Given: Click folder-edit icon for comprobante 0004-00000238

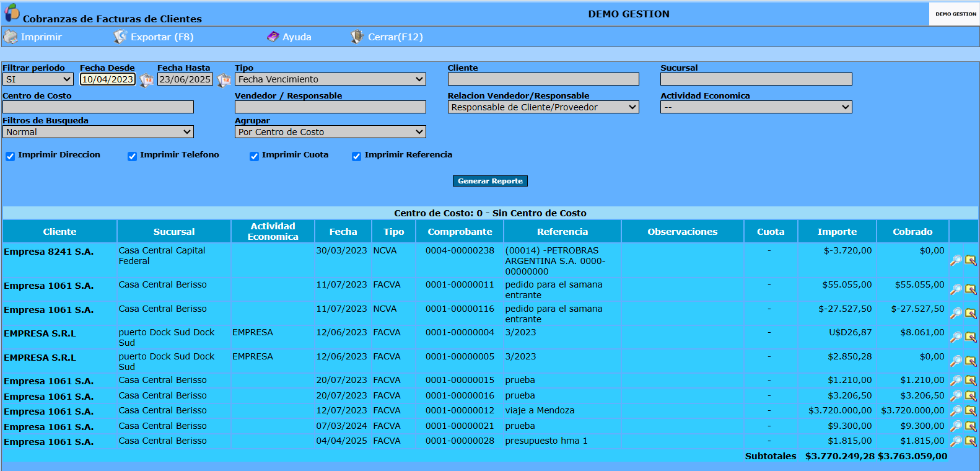Looking at the screenshot, I should (971, 260).
